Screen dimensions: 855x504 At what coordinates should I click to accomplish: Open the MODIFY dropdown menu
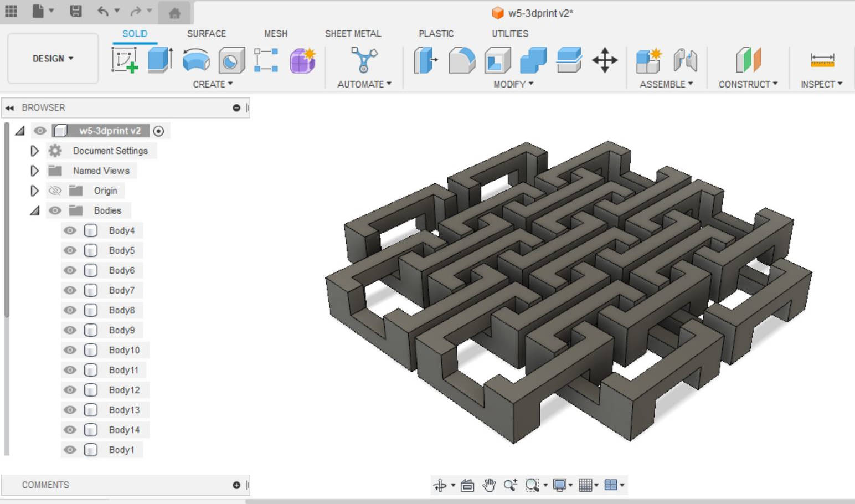[513, 84]
